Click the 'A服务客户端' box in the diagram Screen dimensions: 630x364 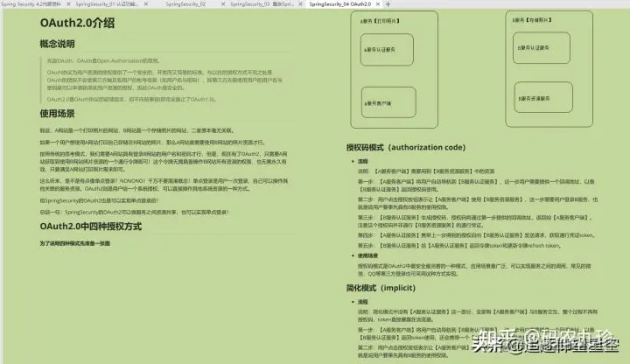(x=388, y=102)
